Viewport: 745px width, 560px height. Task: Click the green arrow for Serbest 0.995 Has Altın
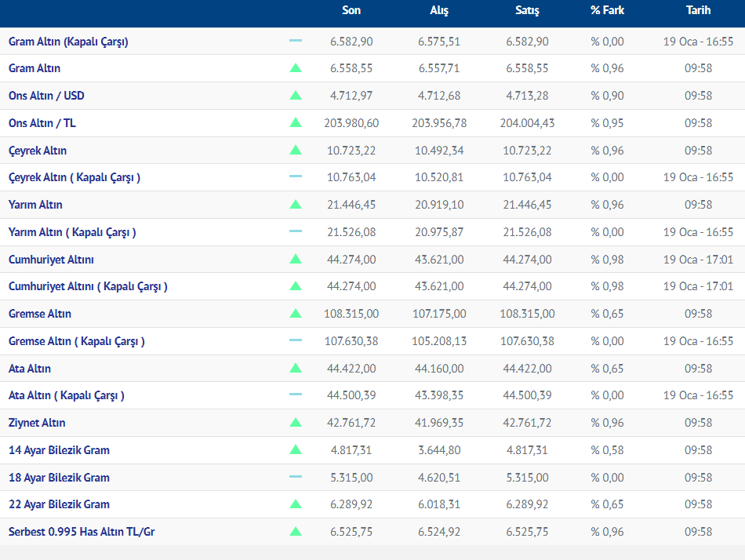click(296, 532)
